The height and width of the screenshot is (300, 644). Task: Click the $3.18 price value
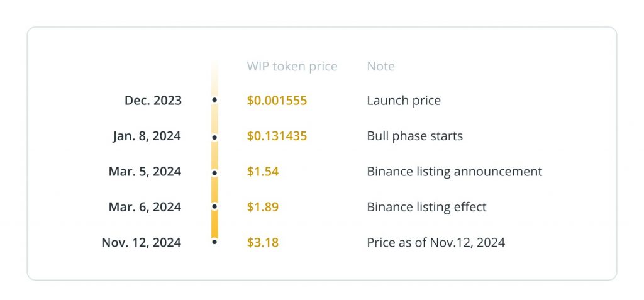(263, 242)
